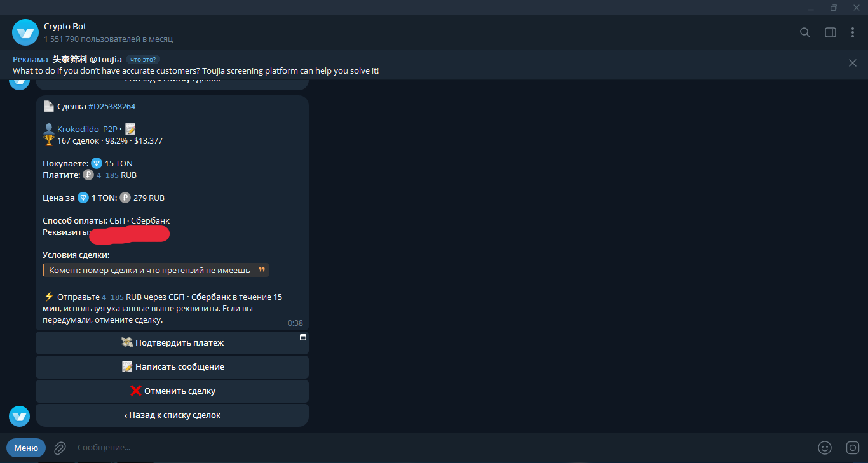Image resolution: width=868 pixels, height=463 pixels.
Task: Click the memo icon next to Krokodildo_P2P
Action: [130, 129]
